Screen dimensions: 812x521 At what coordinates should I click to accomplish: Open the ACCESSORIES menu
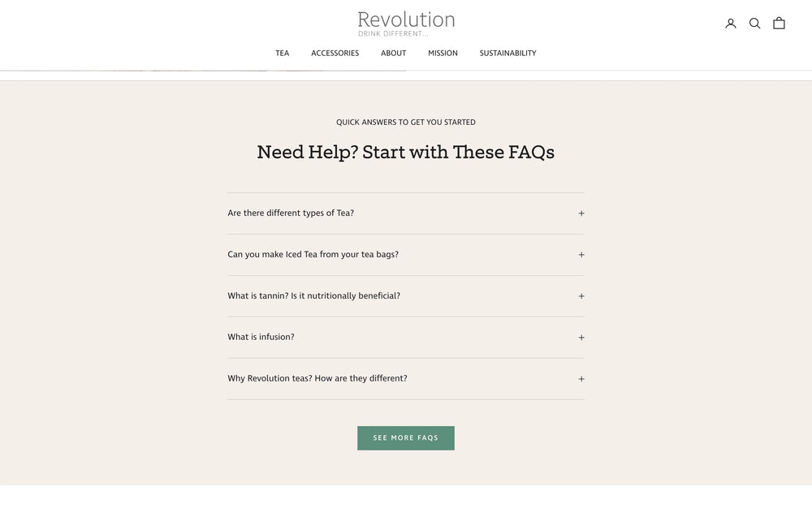[x=335, y=52]
